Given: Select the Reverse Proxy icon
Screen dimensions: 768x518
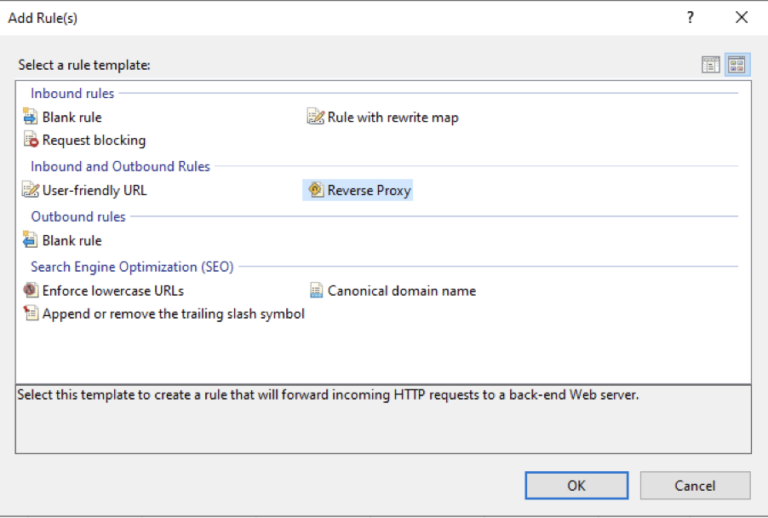Looking at the screenshot, I should 316,189.
